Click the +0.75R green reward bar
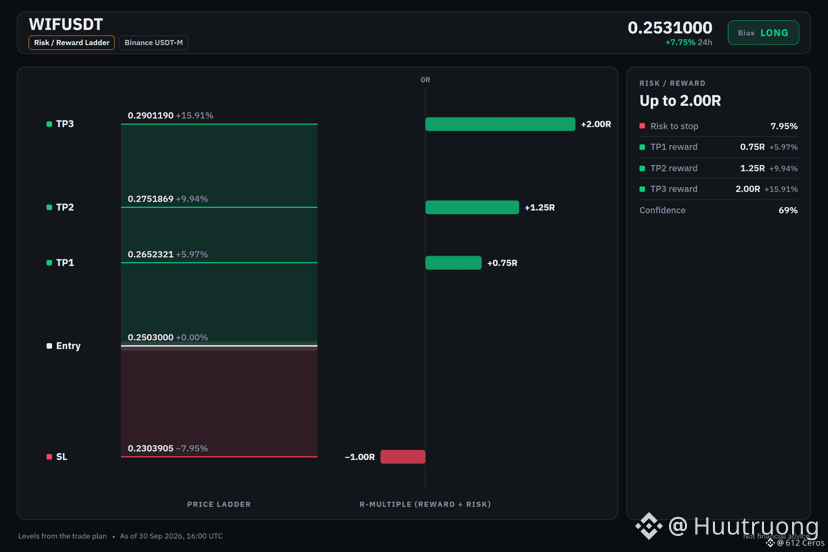 (453, 263)
